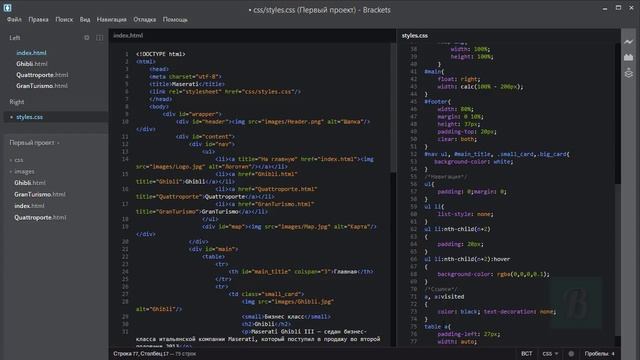Click the left editor vertical scrollbar
Viewport: 640px width, 360px height.
pyautogui.click(x=393, y=108)
